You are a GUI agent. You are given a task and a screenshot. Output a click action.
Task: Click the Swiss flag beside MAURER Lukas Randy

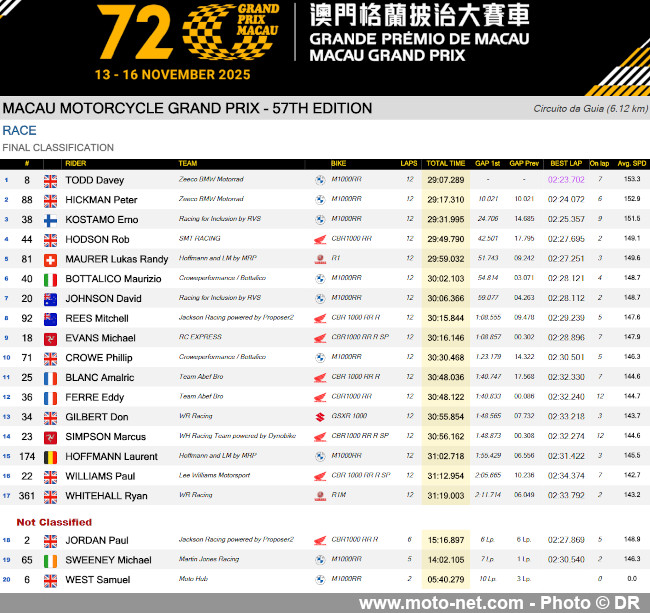(50, 260)
